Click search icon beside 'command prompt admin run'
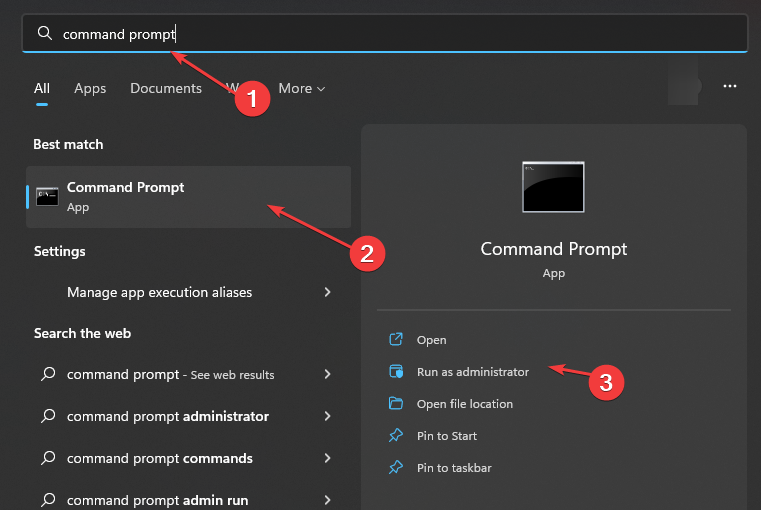The height and width of the screenshot is (510, 761). pos(48,499)
